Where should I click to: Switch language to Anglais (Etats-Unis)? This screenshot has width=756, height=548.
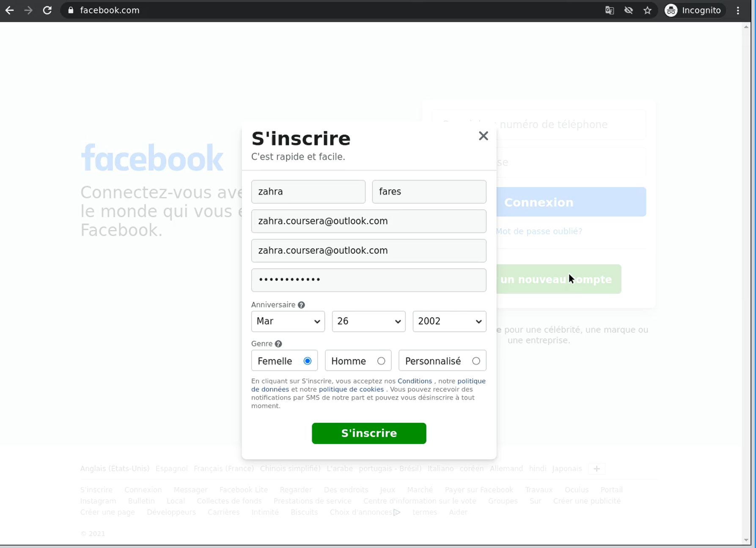click(115, 469)
